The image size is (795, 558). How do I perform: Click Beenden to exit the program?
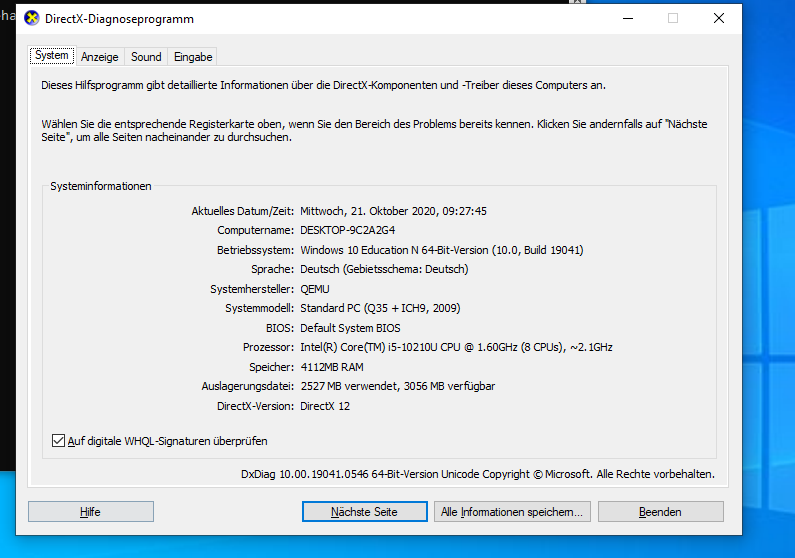pyautogui.click(x=661, y=511)
